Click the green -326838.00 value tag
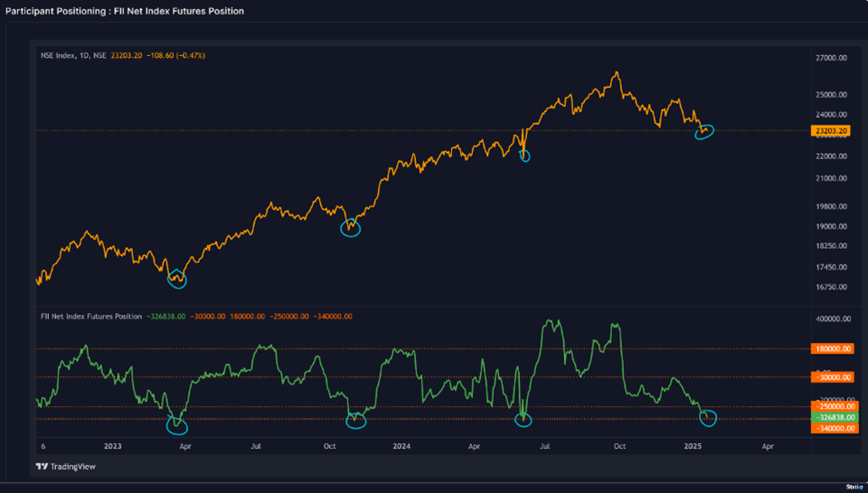868x493 pixels. pos(831,418)
